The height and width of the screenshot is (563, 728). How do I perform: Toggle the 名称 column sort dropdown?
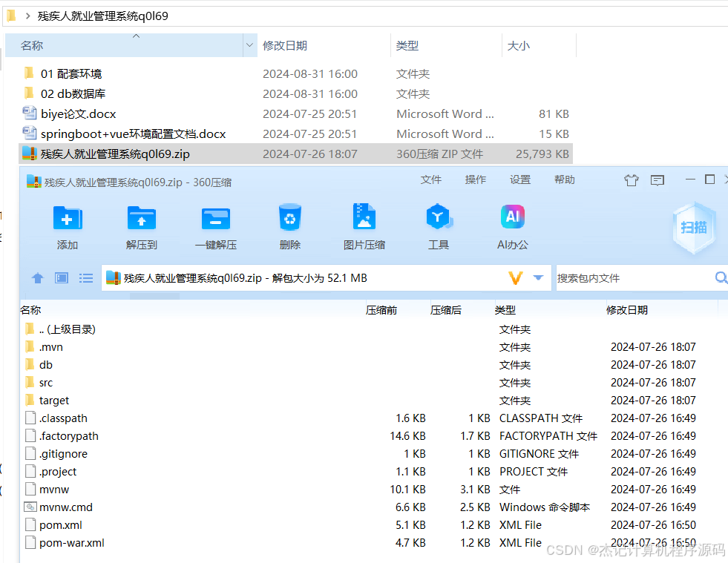pyautogui.click(x=248, y=45)
